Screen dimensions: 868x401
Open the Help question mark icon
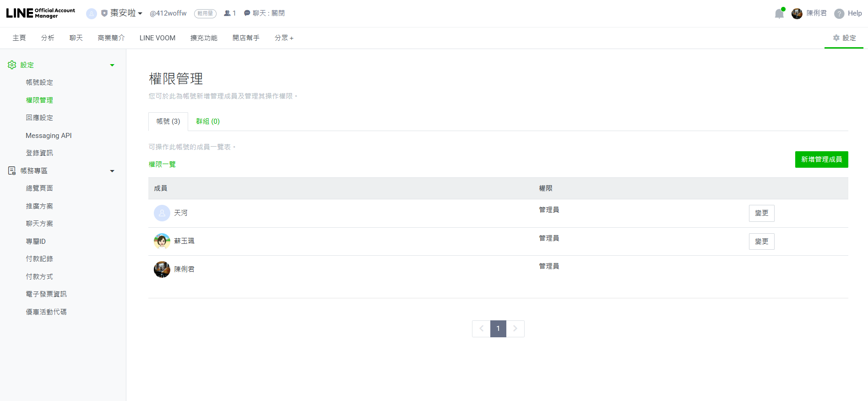(839, 14)
